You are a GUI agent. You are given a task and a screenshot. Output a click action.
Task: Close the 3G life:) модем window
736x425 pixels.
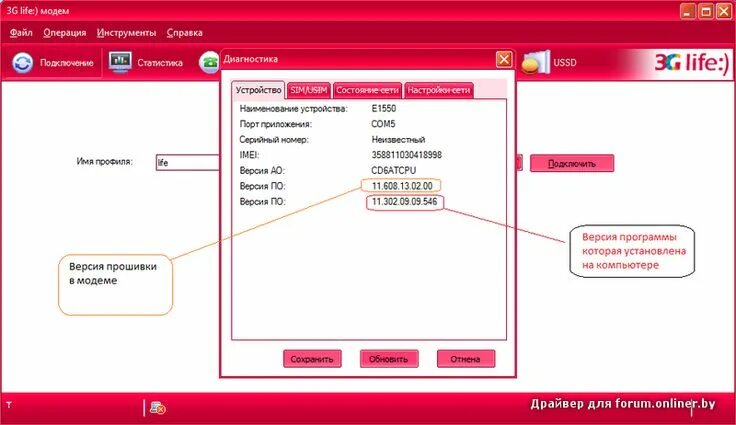[724, 11]
